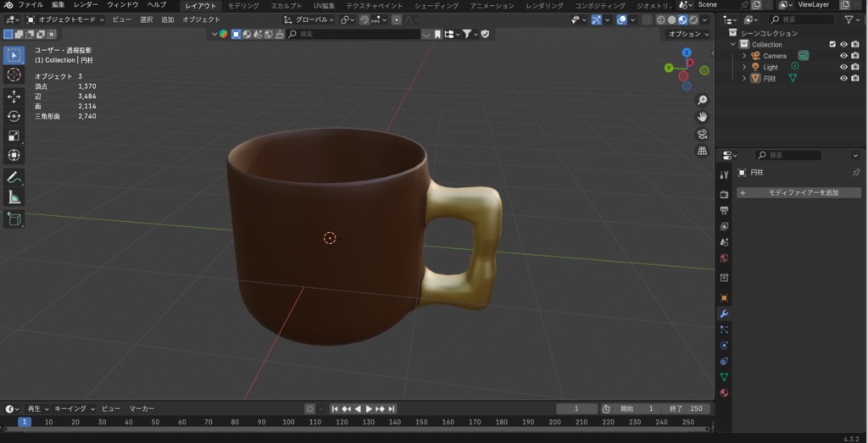Select the 3D Cursor tool
Image resolution: width=868 pixels, height=443 pixels.
point(14,75)
